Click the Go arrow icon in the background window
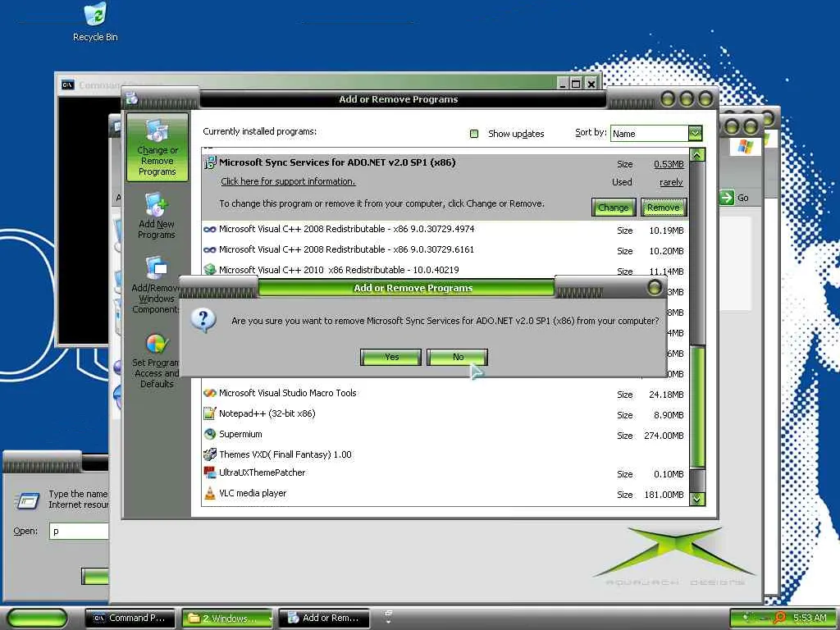The width and height of the screenshot is (840, 630). pos(727,198)
